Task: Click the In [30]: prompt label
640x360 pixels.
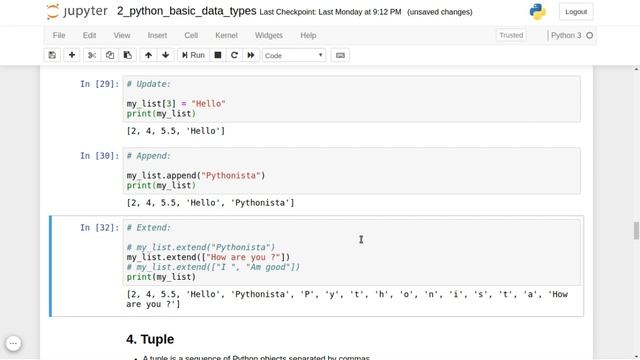Action: [x=100, y=156]
